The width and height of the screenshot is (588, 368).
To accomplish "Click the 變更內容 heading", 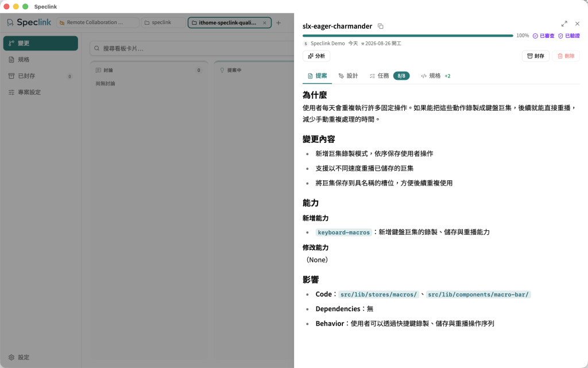I will (x=319, y=140).
